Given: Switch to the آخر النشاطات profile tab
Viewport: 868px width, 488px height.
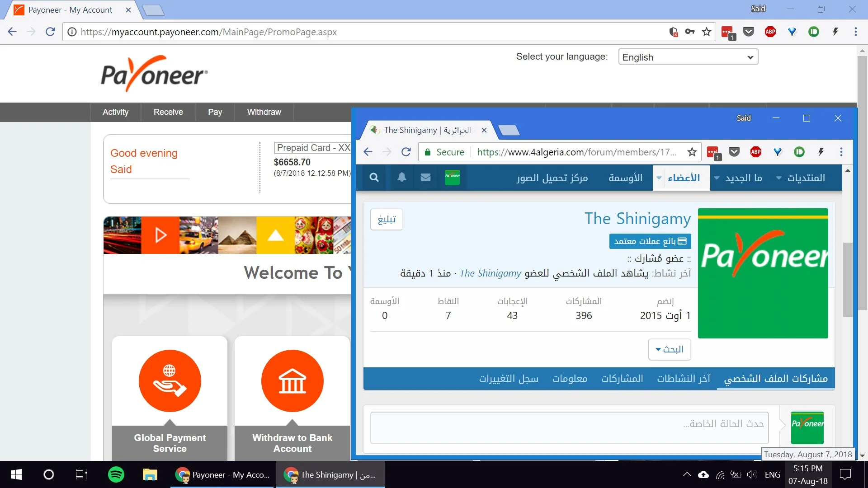Looking at the screenshot, I should pyautogui.click(x=684, y=379).
